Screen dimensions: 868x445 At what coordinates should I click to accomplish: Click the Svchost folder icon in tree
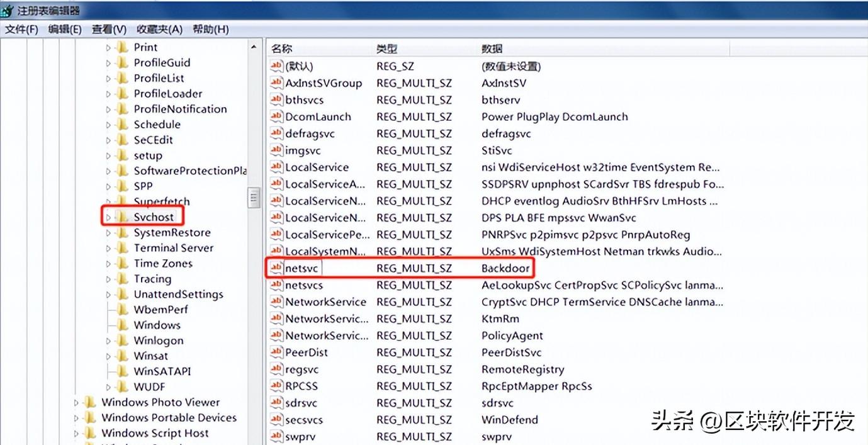pos(123,217)
